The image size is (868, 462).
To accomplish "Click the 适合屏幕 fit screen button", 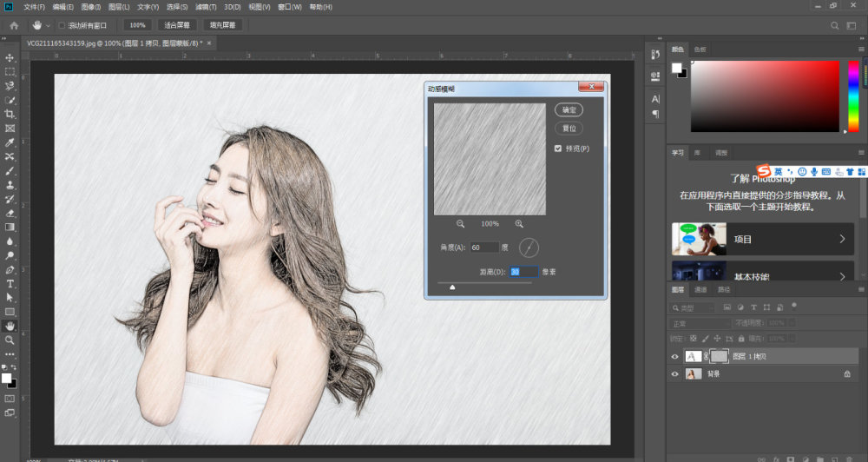I will coord(176,25).
